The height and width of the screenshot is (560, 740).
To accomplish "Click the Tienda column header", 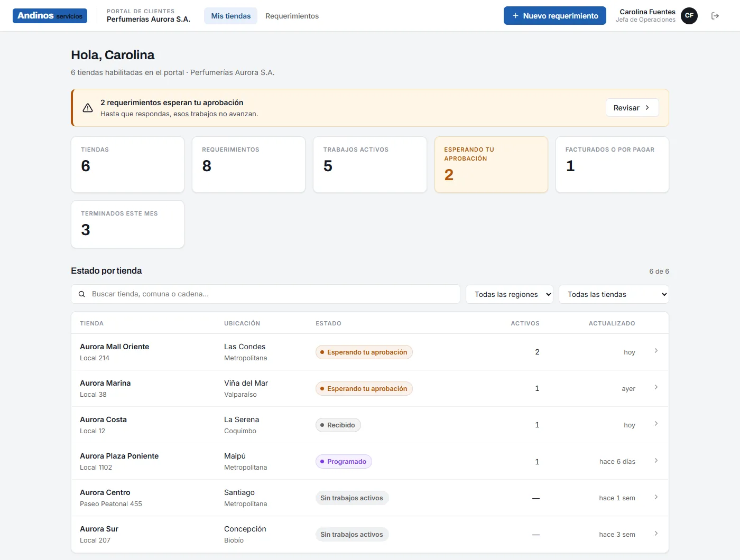I will pos(92,323).
